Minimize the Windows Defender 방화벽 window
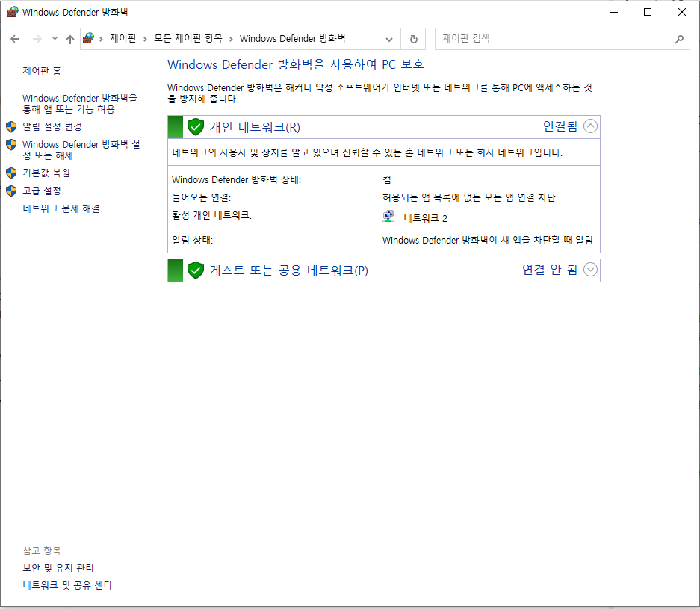The height and width of the screenshot is (609, 700). (614, 12)
